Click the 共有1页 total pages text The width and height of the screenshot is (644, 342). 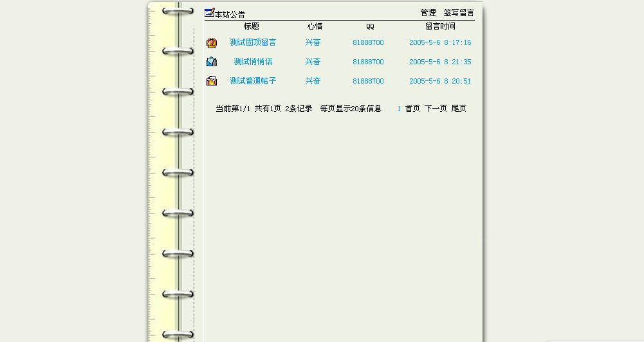(x=268, y=109)
